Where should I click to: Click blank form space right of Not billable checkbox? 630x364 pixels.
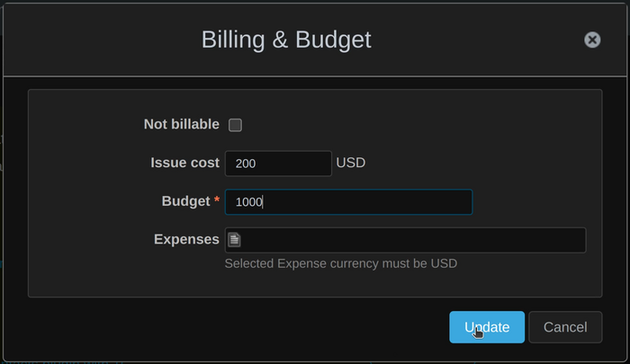pos(405,125)
